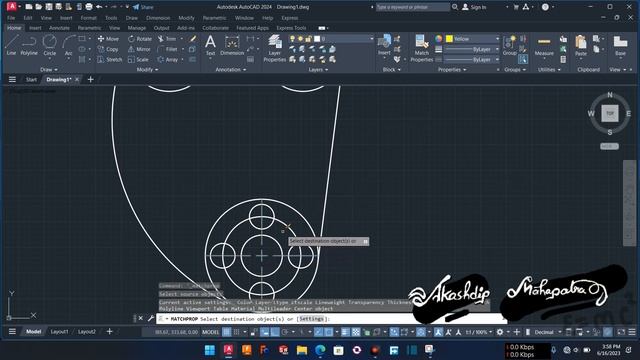Toggle lineweight display in status bar
Screen dimensions: 640x360
(345, 332)
